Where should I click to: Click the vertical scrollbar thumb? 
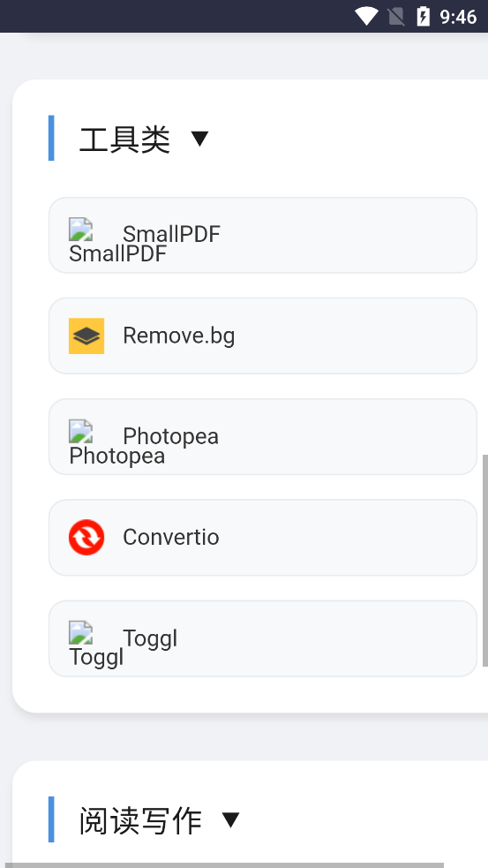coord(485,560)
